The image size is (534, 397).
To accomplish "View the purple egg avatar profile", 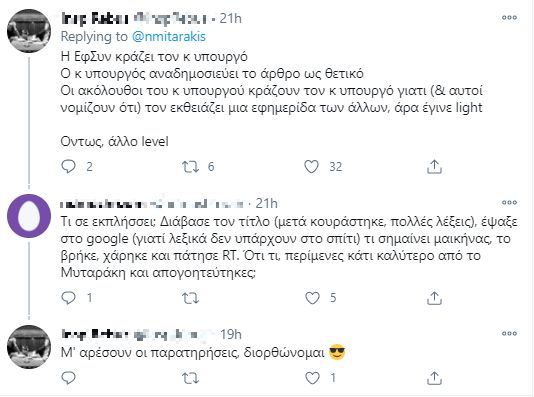I will pyautogui.click(x=29, y=216).
